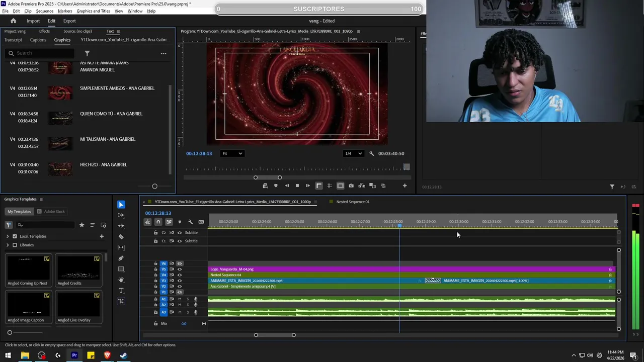Toggle V5 track output eye
The width and height of the screenshot is (644, 362).
click(x=180, y=269)
